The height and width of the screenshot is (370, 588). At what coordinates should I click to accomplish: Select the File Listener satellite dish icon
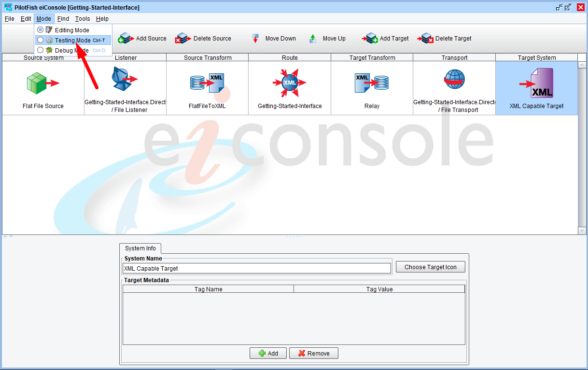point(125,79)
